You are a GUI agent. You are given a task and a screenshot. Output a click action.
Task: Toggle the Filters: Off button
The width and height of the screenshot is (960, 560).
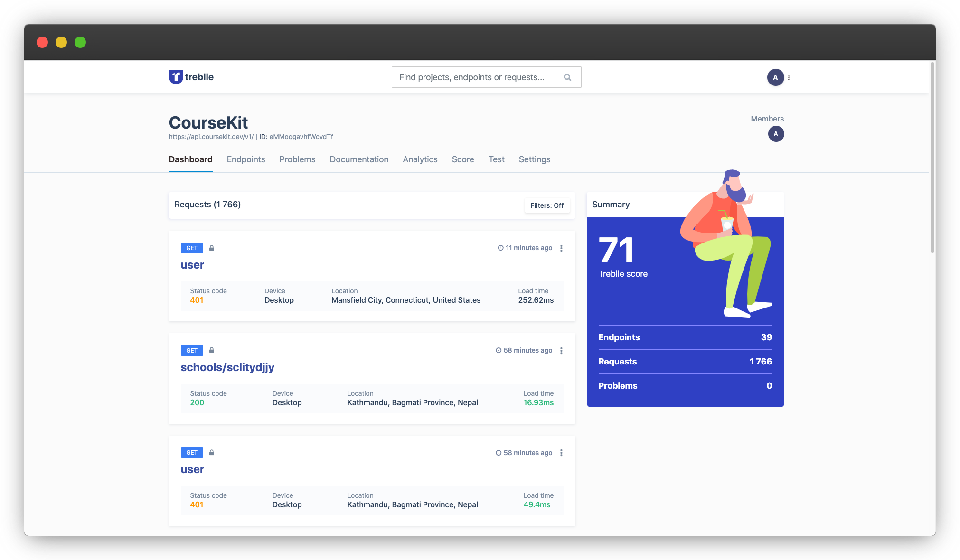(x=547, y=205)
